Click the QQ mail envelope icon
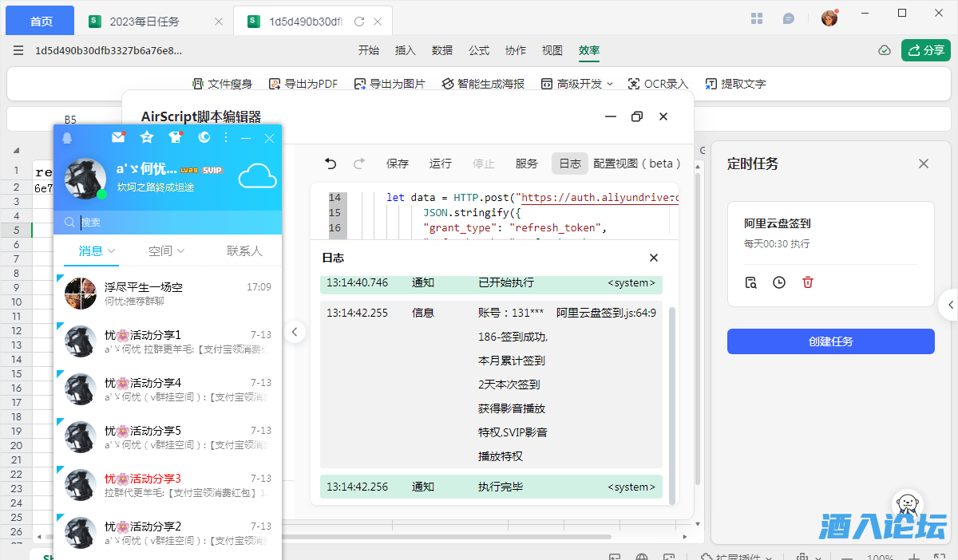The width and height of the screenshot is (958, 560). click(118, 137)
